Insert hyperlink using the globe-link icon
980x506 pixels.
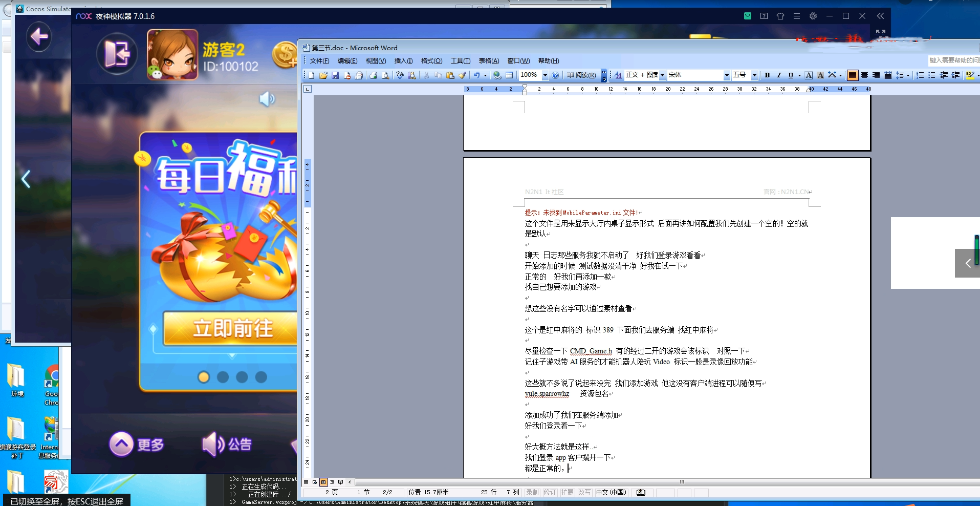[x=497, y=75]
